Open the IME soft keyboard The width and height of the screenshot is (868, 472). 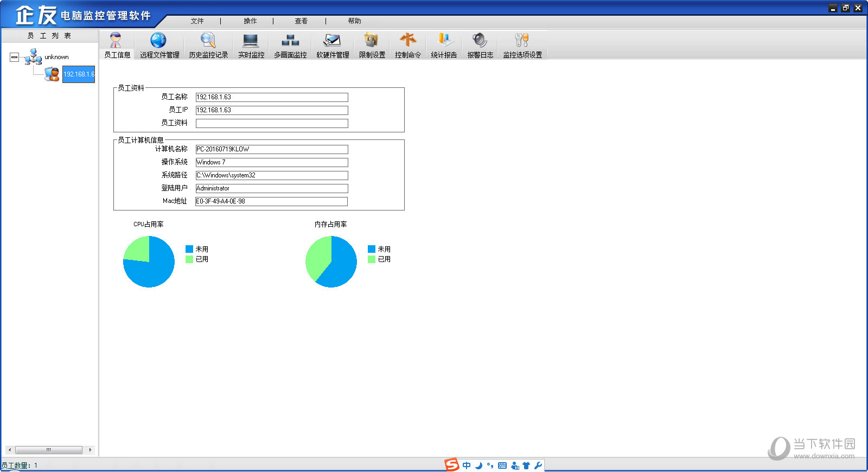502,465
